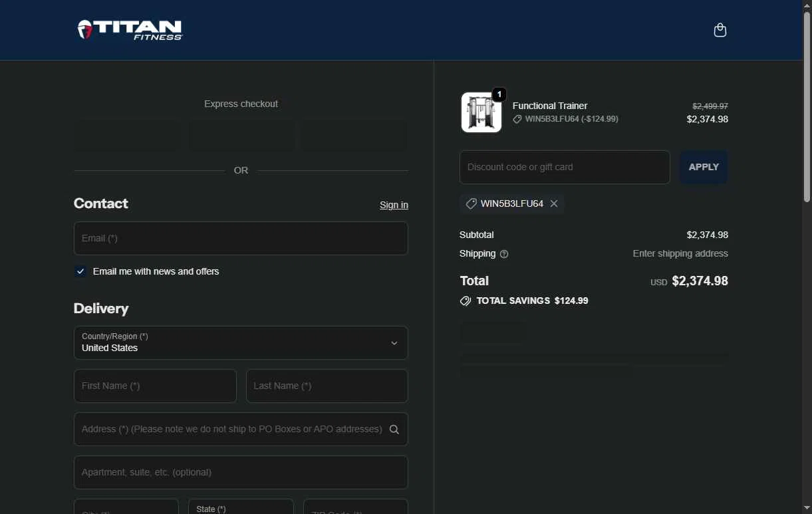Focus the Last Name field
The height and width of the screenshot is (514, 812).
click(x=327, y=386)
